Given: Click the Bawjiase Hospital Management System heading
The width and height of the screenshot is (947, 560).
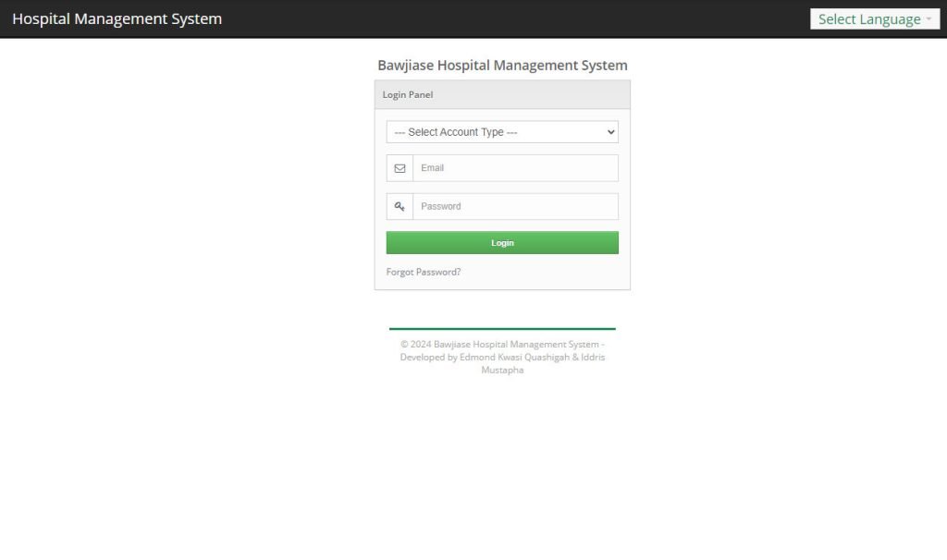Looking at the screenshot, I should (502, 66).
